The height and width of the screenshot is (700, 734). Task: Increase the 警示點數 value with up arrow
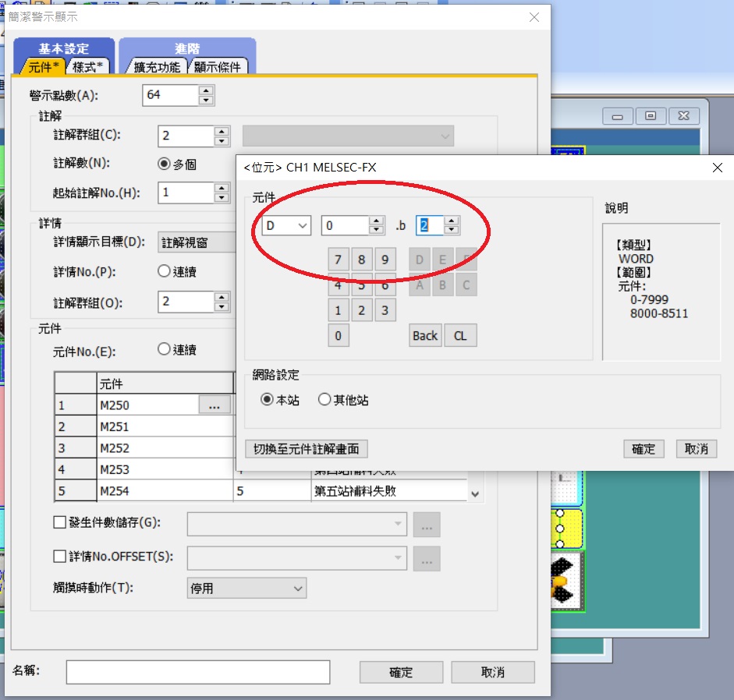click(206, 91)
